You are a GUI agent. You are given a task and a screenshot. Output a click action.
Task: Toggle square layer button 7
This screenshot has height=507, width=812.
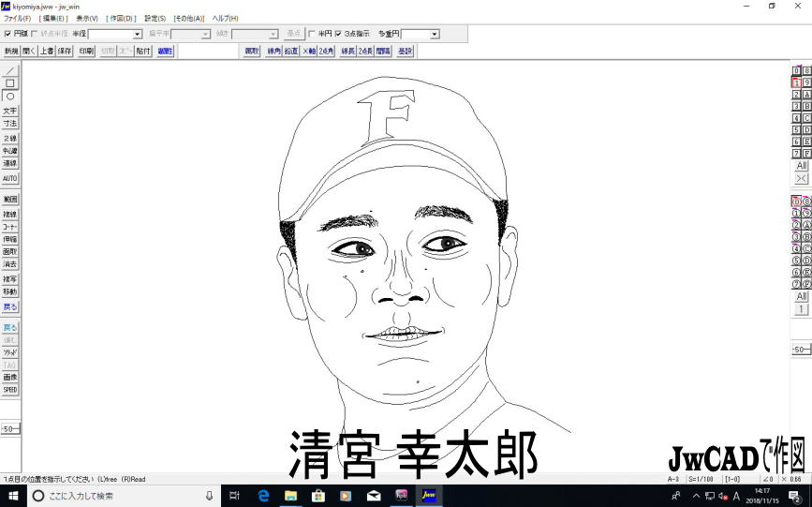point(796,154)
